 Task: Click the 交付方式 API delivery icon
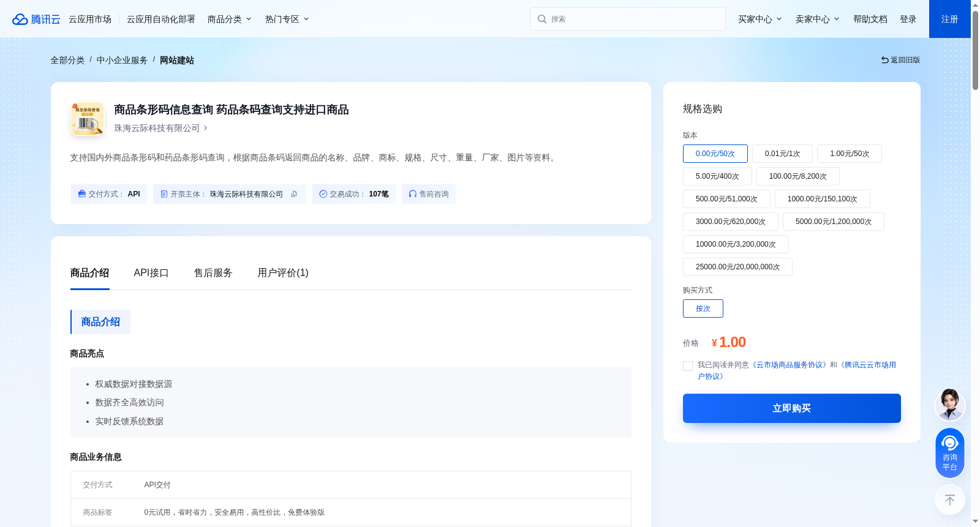pos(82,194)
